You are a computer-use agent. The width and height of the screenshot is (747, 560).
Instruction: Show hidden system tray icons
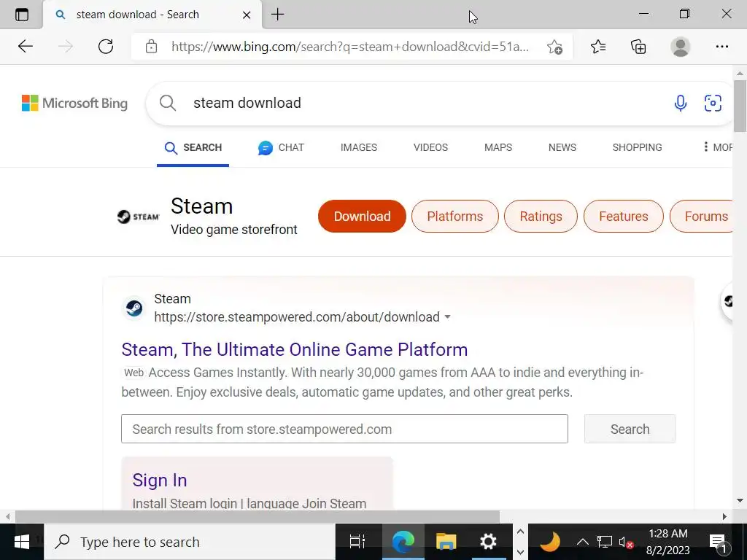pyautogui.click(x=582, y=542)
